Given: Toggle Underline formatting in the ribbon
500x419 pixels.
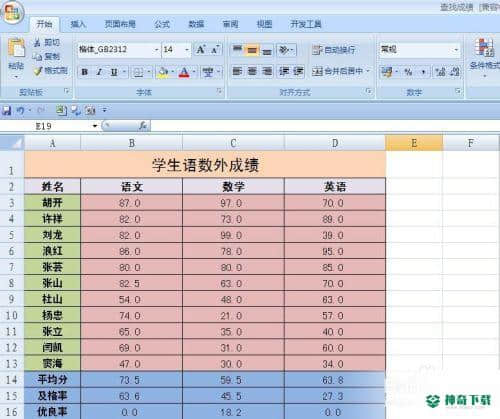Looking at the screenshot, I should pos(114,72).
